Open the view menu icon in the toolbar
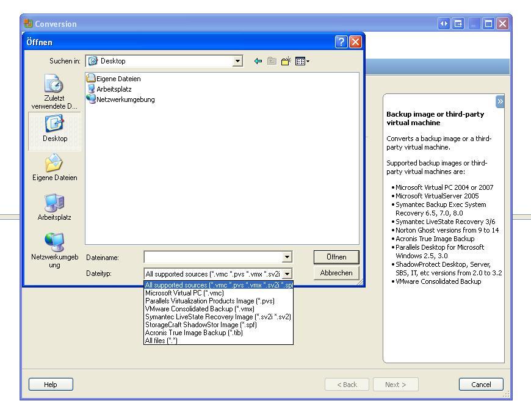The width and height of the screenshot is (531, 420). pos(302,61)
